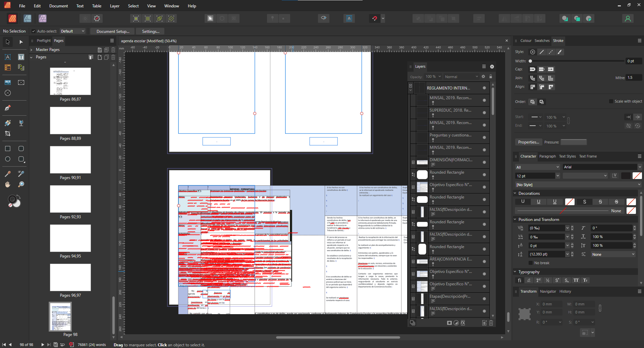Switch to the Swatches tab
The width and height of the screenshot is (644, 348).
point(542,41)
